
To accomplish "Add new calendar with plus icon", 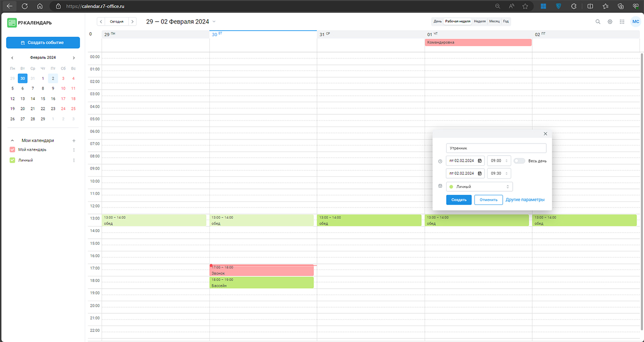I will tap(74, 141).
